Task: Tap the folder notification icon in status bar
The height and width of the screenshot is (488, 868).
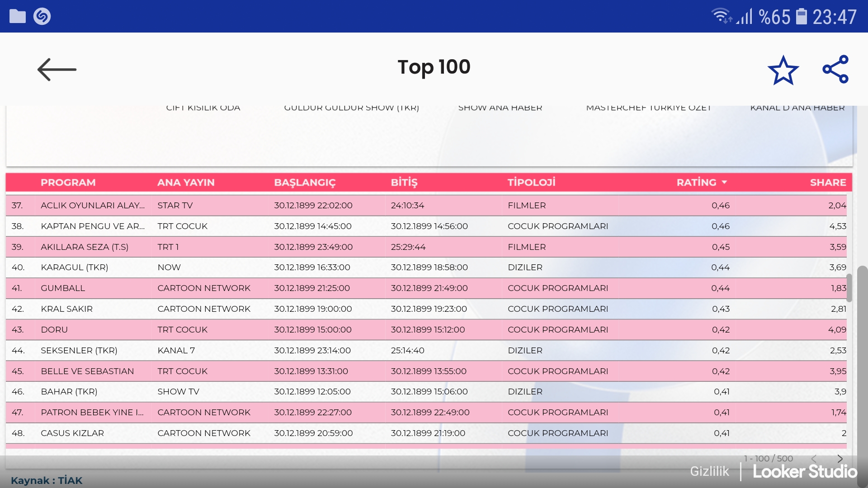Action: click(x=18, y=16)
